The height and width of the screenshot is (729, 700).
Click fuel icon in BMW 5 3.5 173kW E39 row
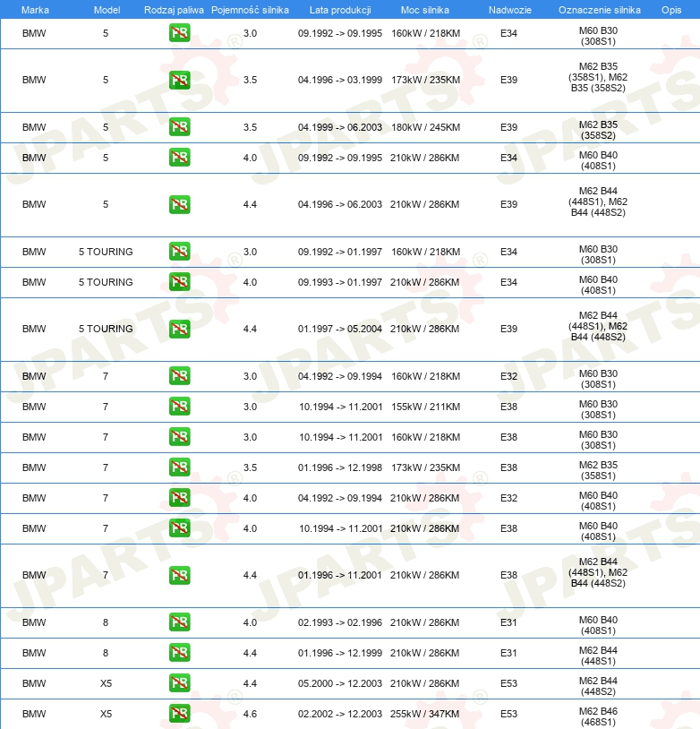[x=179, y=80]
